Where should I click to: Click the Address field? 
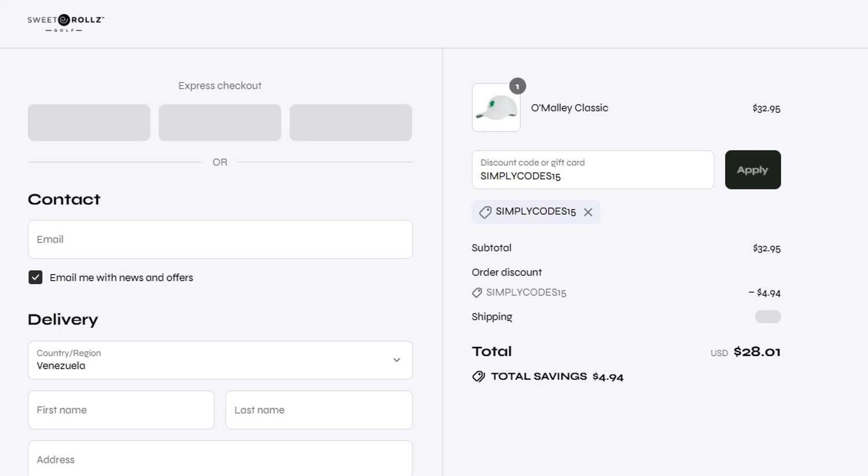[x=220, y=459]
